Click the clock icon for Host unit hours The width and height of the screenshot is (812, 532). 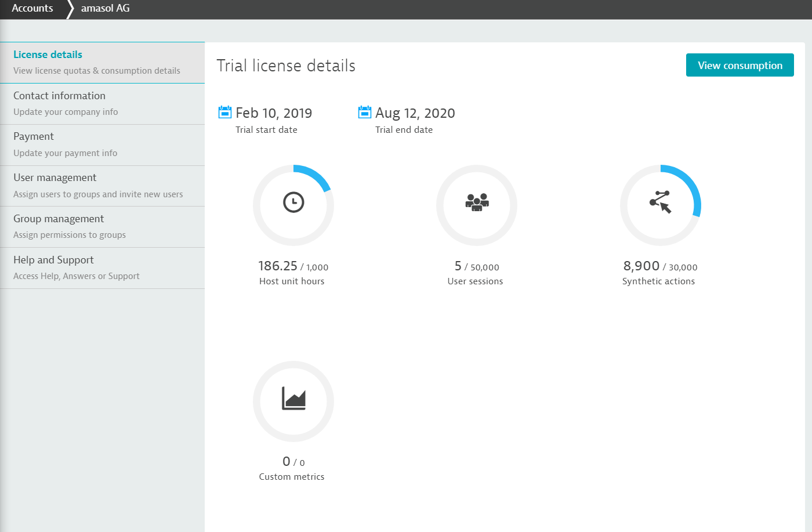pos(293,202)
